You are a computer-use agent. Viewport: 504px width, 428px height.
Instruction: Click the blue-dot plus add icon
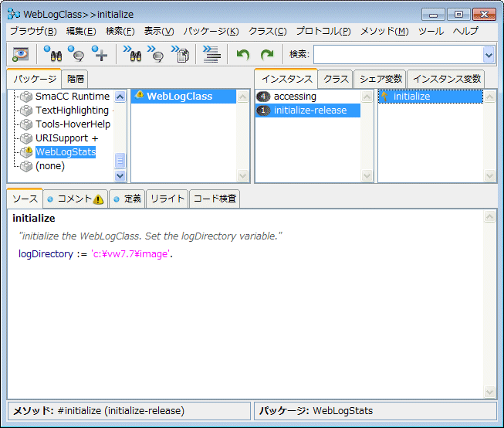[x=100, y=54]
